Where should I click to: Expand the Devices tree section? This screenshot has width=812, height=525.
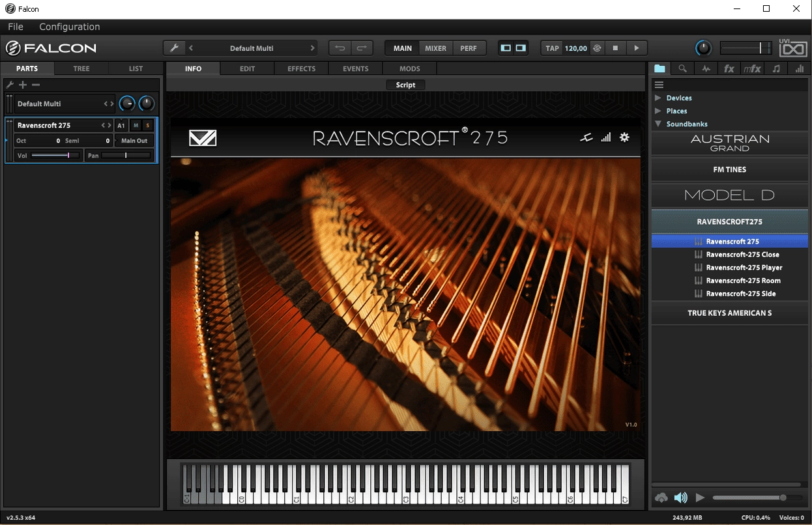point(658,98)
